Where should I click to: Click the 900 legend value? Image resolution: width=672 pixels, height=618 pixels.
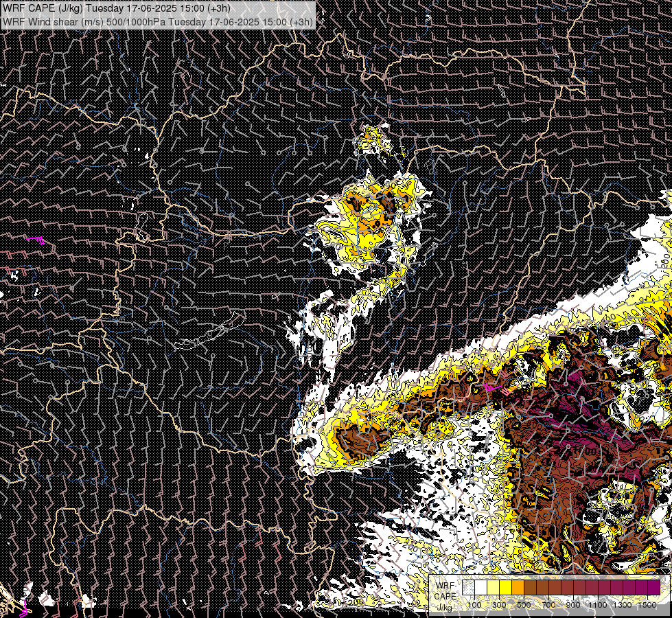(x=573, y=605)
